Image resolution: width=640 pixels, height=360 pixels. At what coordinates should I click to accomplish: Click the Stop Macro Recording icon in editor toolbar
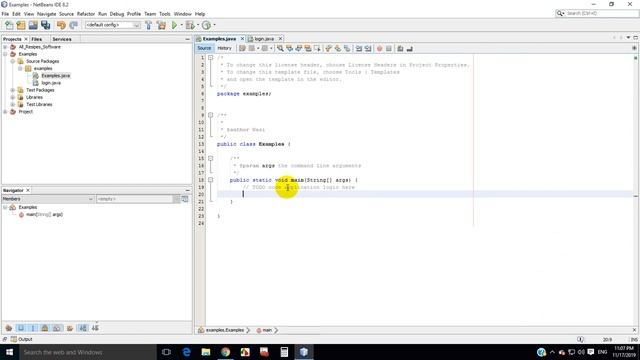click(x=389, y=49)
